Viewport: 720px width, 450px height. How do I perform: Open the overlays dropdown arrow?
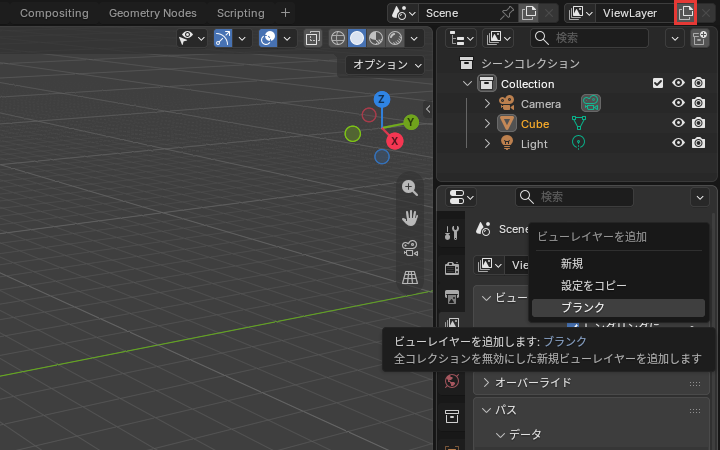[287, 39]
